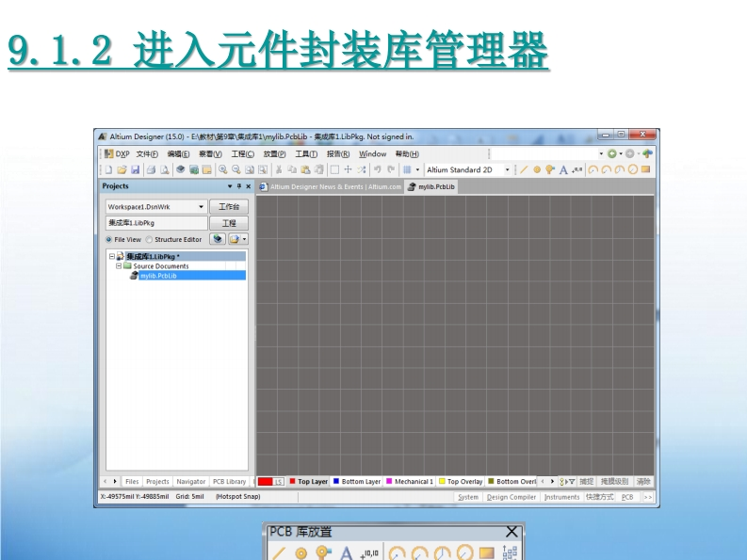This screenshot has height=560, width=747.
Task: Click the 掩膜级别 button
Action: point(614,482)
